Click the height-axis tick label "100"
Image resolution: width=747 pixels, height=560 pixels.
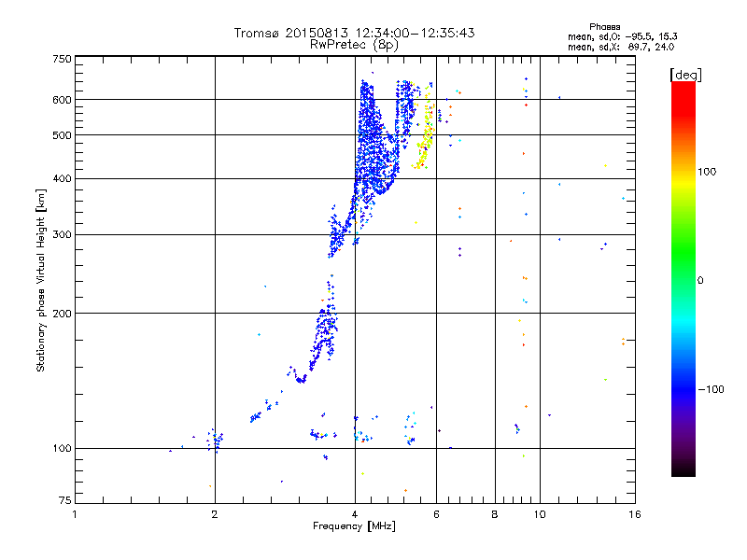63,449
